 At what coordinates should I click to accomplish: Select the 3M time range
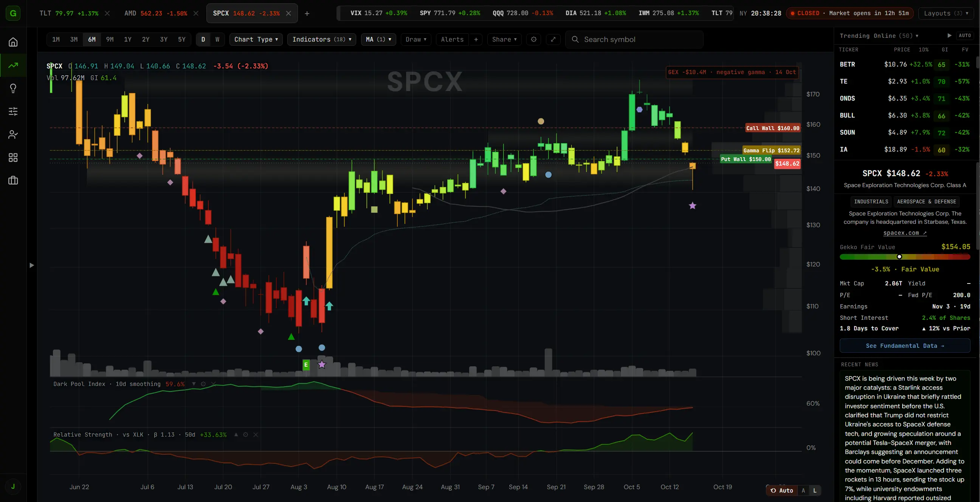(74, 39)
